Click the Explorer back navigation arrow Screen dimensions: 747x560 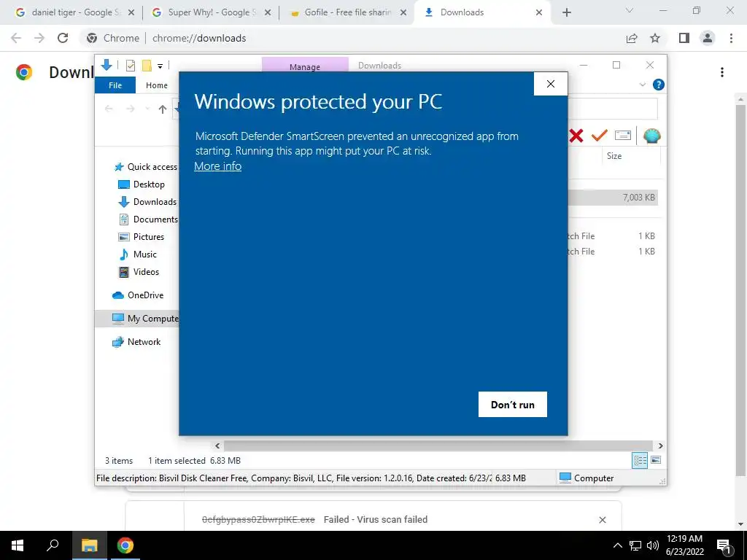click(x=109, y=109)
